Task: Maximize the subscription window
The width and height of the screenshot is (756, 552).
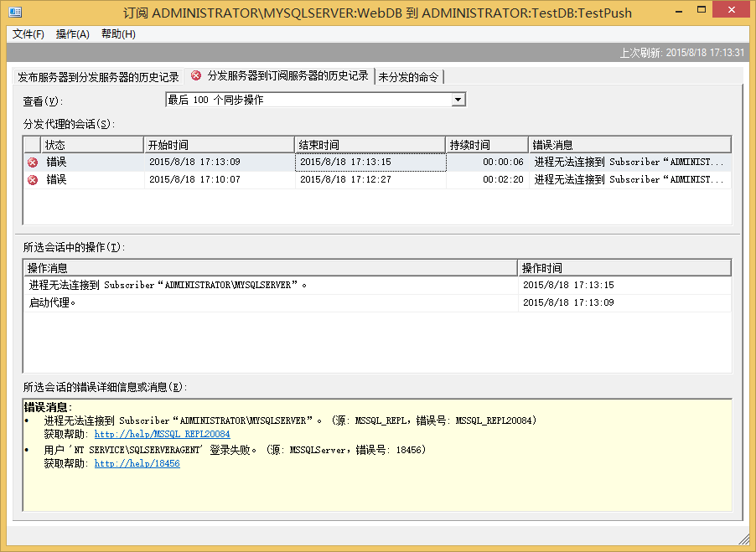Action: coord(702,10)
